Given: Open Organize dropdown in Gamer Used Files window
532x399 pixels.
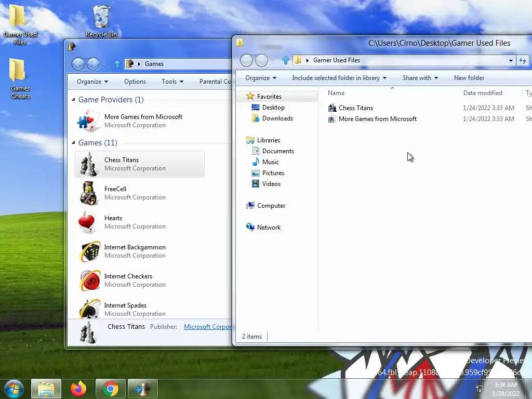Looking at the screenshot, I should [x=261, y=78].
